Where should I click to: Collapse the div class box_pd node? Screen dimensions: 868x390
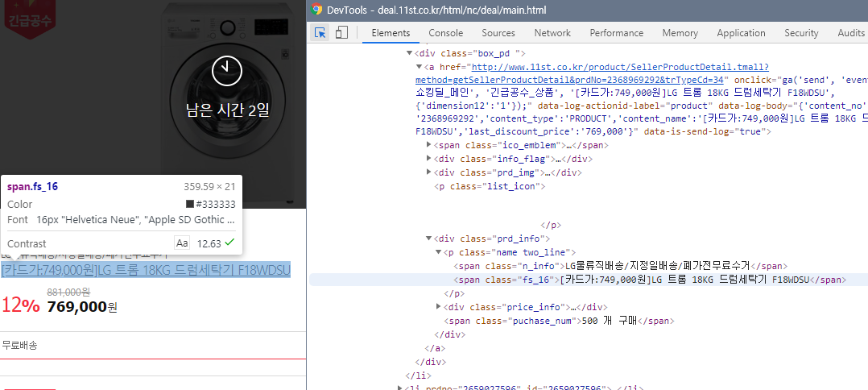410,53
